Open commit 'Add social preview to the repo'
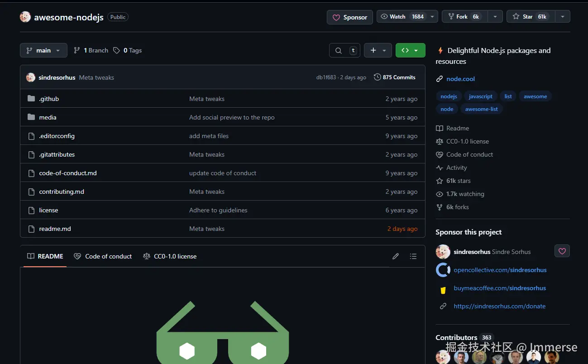 tap(232, 117)
